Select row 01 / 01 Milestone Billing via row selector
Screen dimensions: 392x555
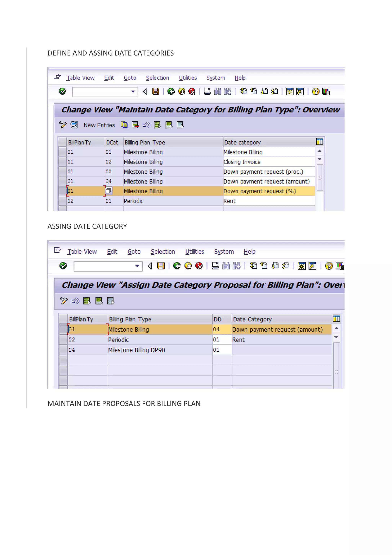[63, 152]
